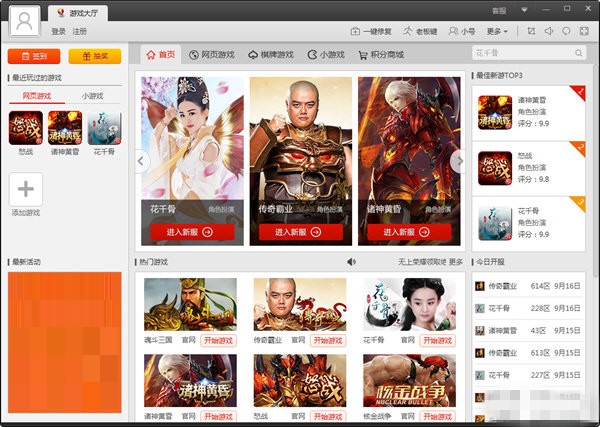
Task: Click the 登录 login link
Action: click(59, 31)
